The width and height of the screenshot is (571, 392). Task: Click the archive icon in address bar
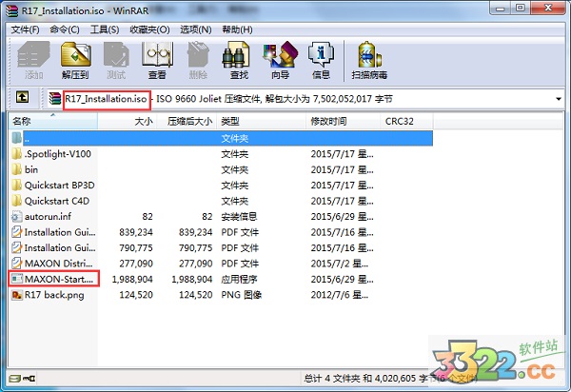click(55, 98)
